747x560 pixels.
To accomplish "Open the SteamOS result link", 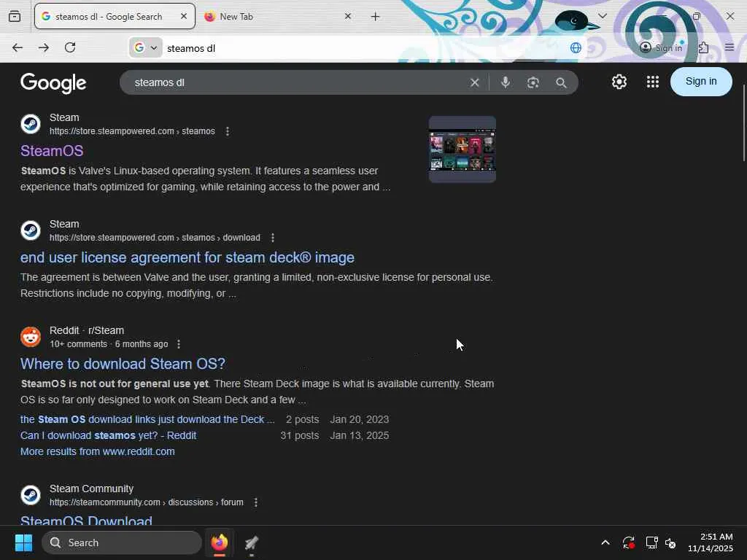I will click(x=52, y=151).
